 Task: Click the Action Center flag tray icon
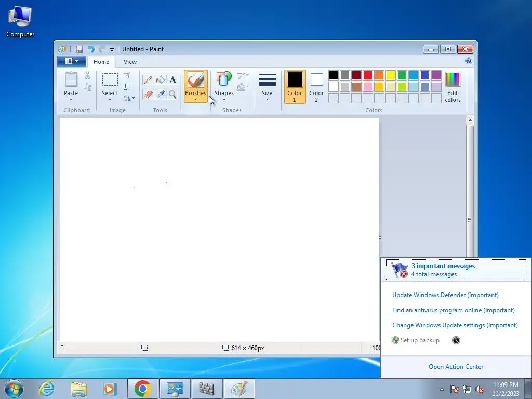454,389
